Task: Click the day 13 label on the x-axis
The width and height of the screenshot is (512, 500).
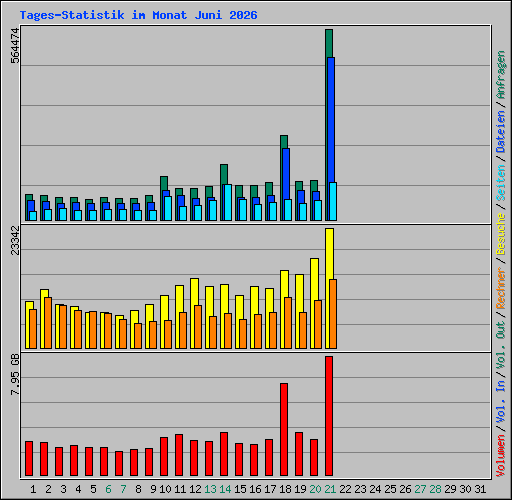Action: coord(210,489)
